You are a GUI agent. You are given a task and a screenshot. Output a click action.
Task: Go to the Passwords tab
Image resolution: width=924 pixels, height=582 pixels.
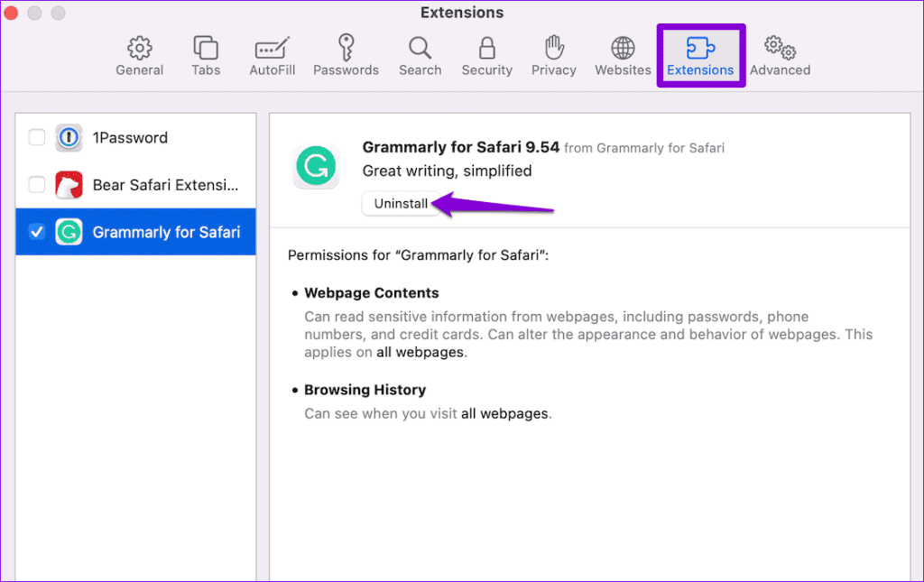[346, 56]
